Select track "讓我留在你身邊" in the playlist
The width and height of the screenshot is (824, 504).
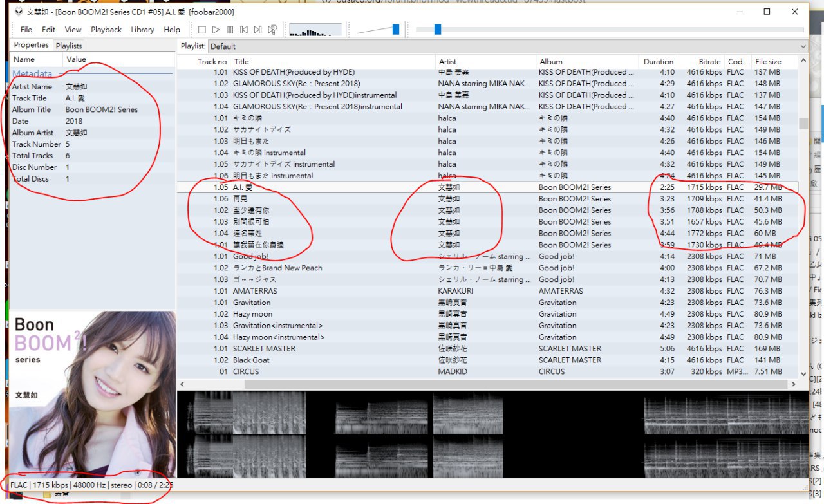coord(258,245)
